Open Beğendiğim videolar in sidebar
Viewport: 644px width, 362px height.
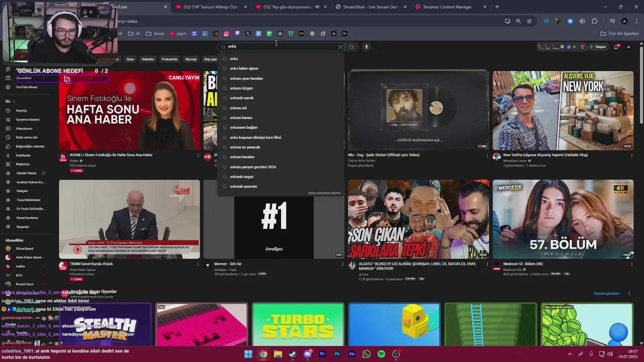[x=30, y=146]
